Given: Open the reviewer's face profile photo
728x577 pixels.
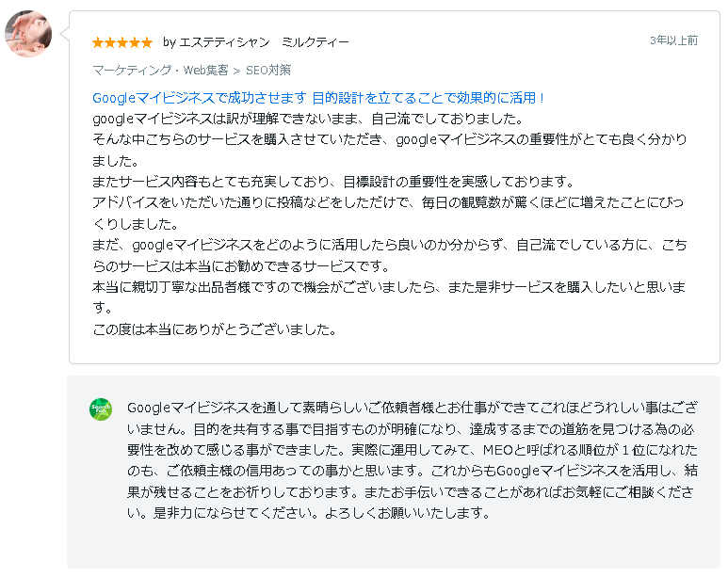Looking at the screenshot, I should pyautogui.click(x=28, y=34).
